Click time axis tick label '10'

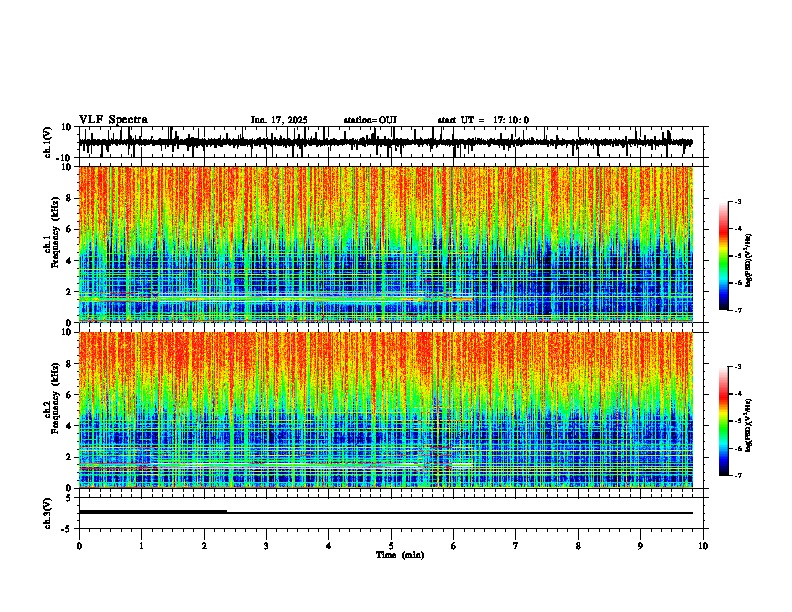tap(703, 546)
